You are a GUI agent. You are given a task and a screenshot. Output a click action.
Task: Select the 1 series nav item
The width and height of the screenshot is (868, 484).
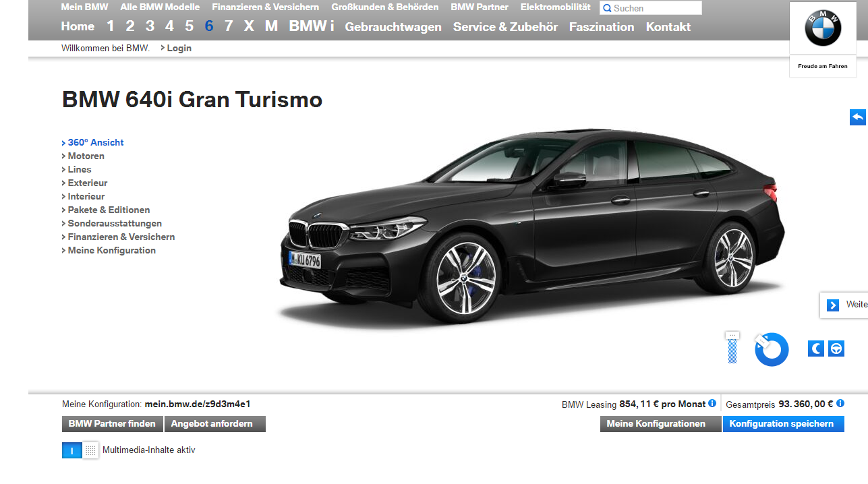pos(111,26)
